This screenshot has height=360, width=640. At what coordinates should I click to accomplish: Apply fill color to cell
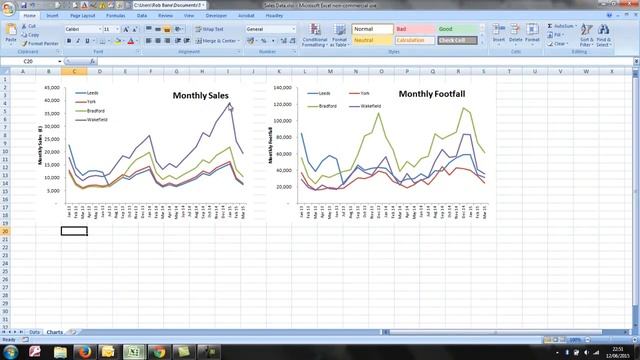coord(118,41)
